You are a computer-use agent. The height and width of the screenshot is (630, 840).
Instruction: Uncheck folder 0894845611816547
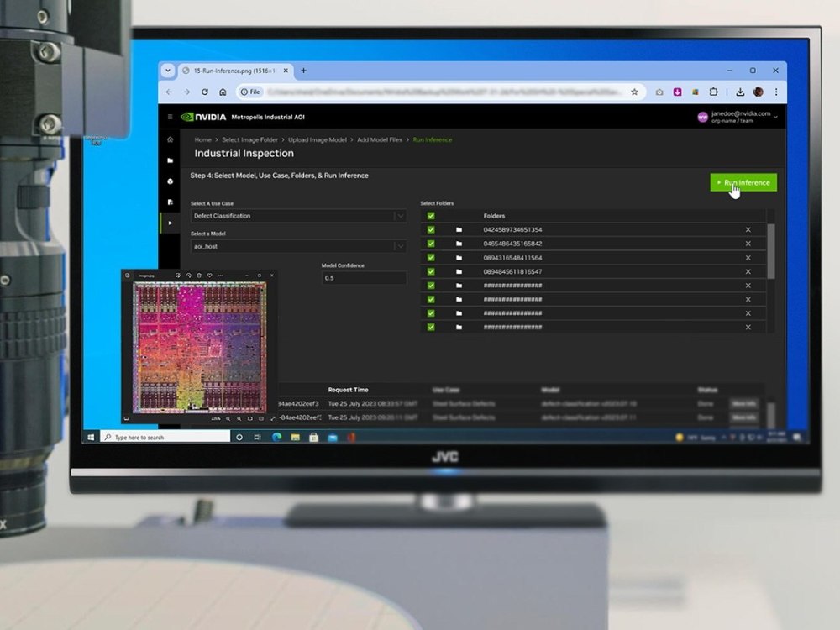(x=431, y=271)
